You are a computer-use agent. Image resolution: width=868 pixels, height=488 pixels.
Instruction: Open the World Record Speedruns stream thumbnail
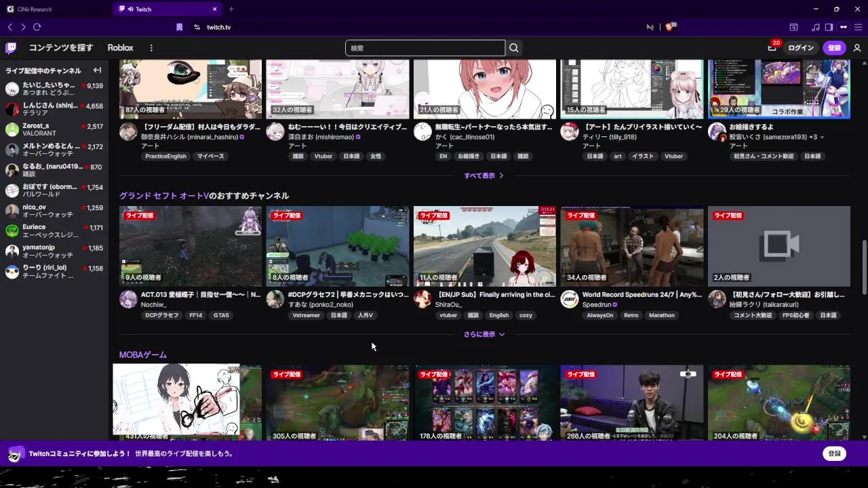click(x=632, y=246)
